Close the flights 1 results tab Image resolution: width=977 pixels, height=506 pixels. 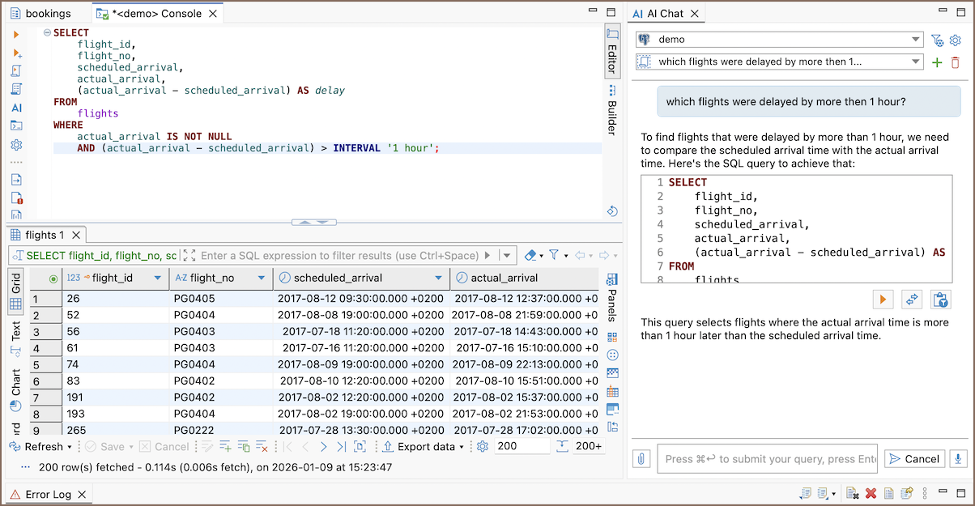coord(75,235)
